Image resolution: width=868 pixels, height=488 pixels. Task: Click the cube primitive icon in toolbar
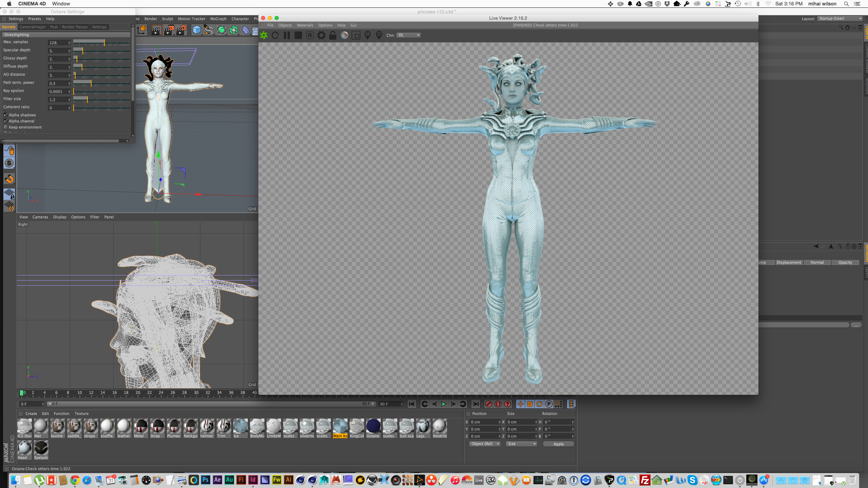[197, 30]
